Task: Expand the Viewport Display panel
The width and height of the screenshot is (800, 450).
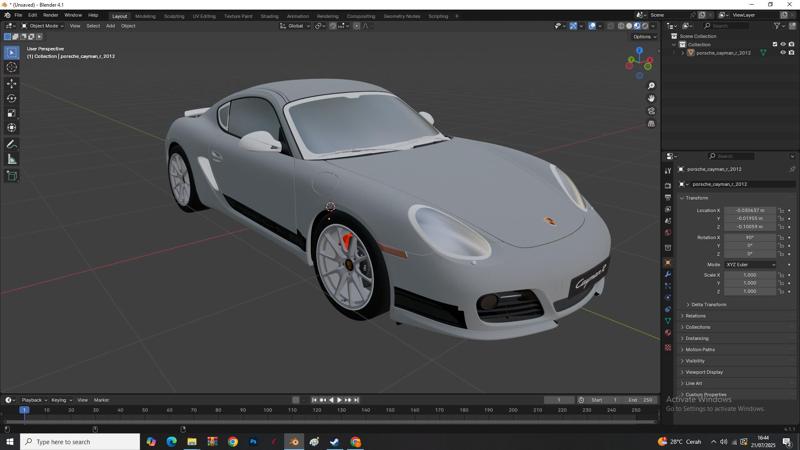Action: pyautogui.click(x=704, y=372)
